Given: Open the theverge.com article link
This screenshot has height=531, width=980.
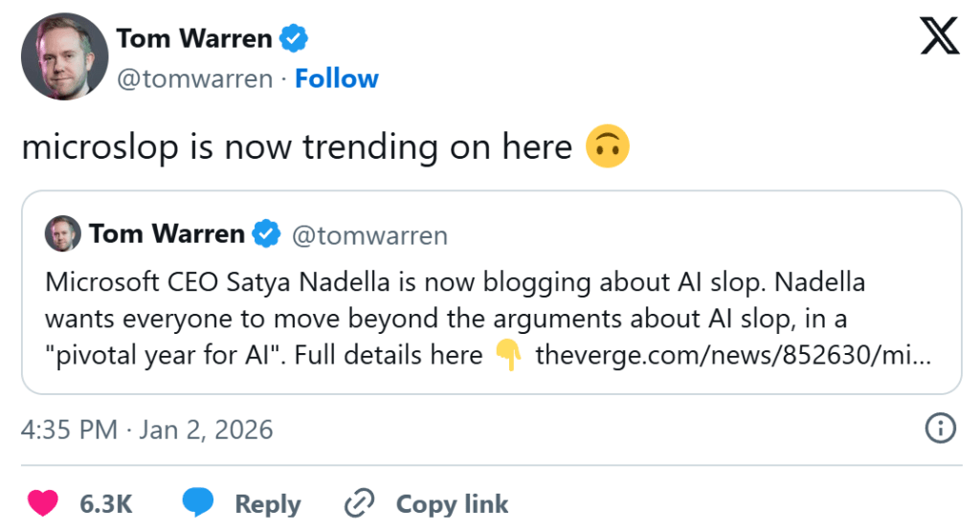Looking at the screenshot, I should point(732,355).
